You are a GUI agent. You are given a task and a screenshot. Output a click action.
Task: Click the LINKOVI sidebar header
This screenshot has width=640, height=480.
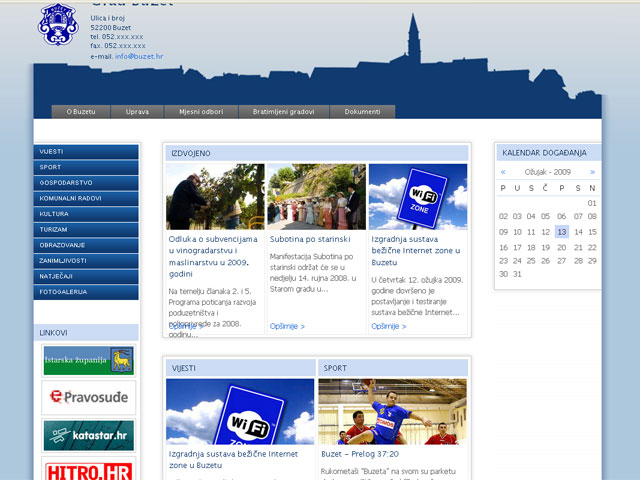pos(86,333)
